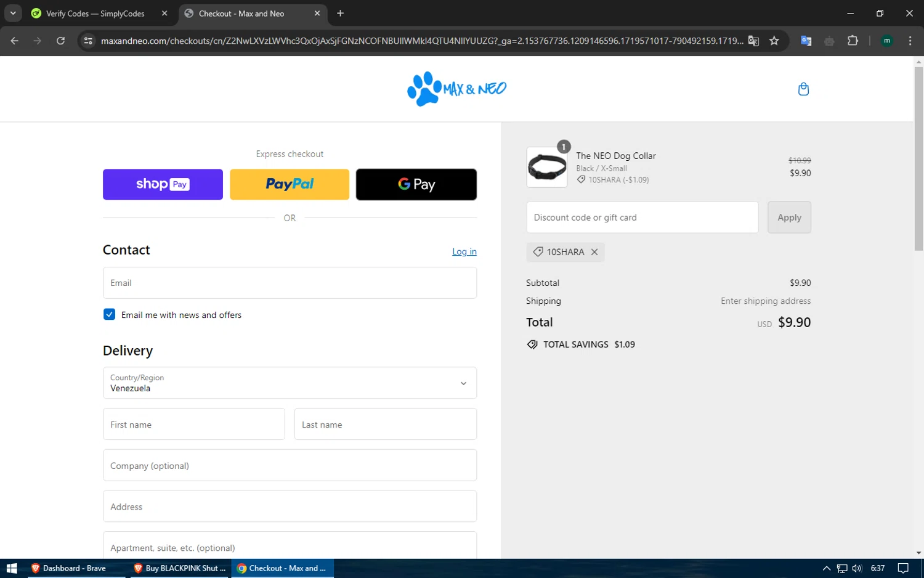The width and height of the screenshot is (924, 578).
Task: Close the Verify Codes tab
Action: click(x=164, y=14)
